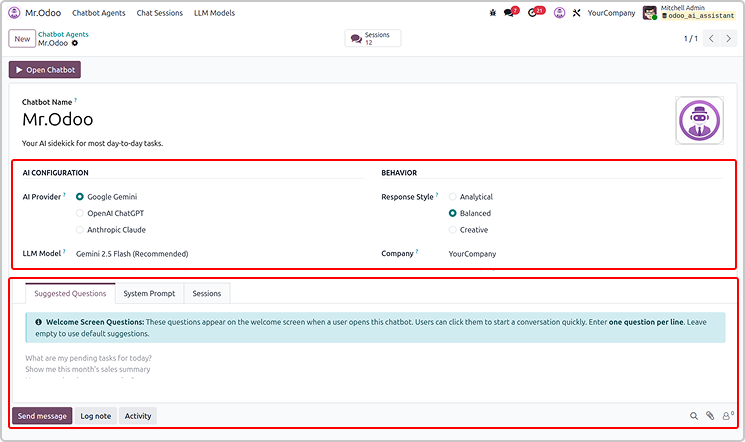
Task: Open the Chat Sessions menu
Action: [159, 13]
